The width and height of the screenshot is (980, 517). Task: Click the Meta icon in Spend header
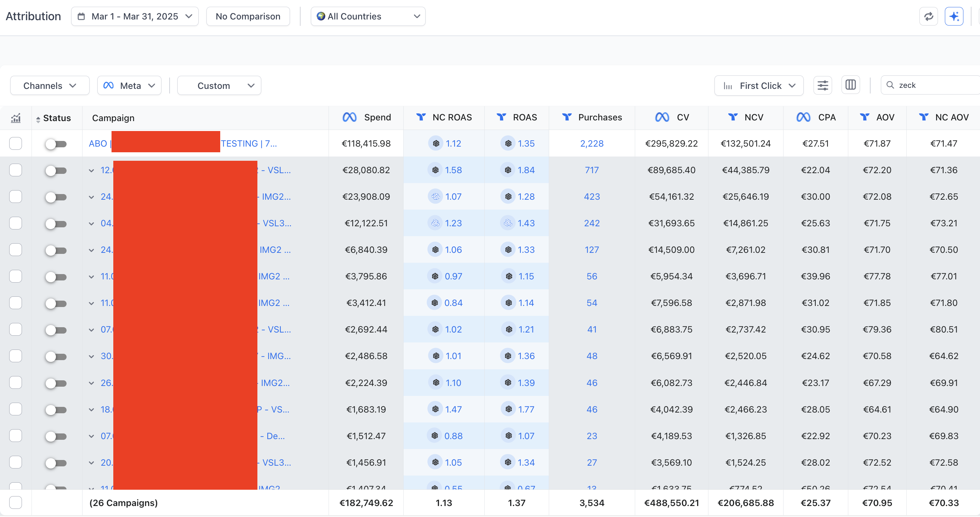pos(349,117)
